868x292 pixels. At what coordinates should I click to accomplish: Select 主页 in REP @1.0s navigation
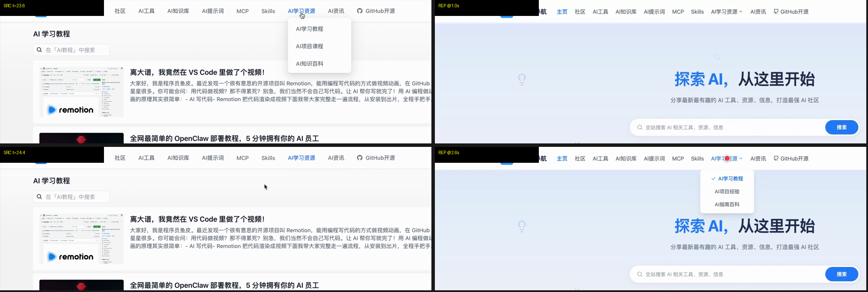(562, 12)
